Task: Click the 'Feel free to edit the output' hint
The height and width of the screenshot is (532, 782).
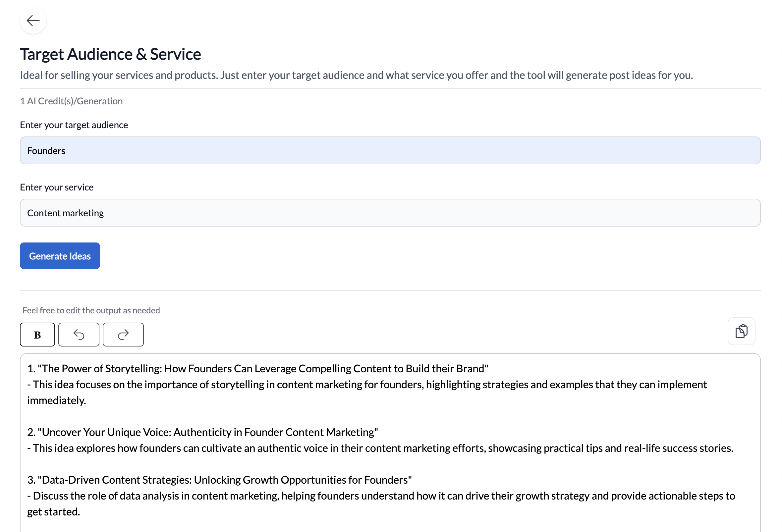Action: pyautogui.click(x=91, y=310)
